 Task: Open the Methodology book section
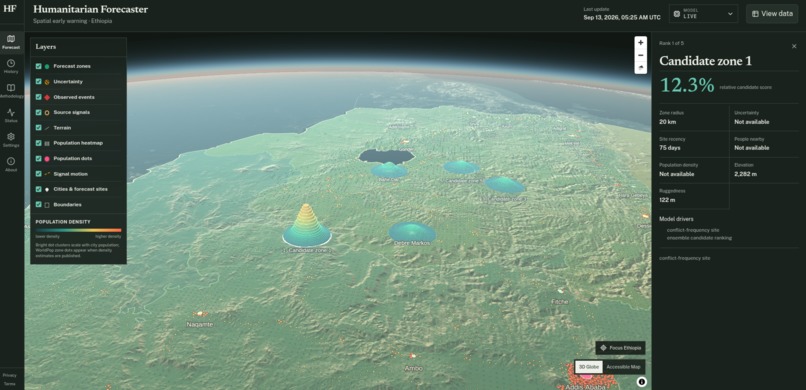click(x=11, y=91)
